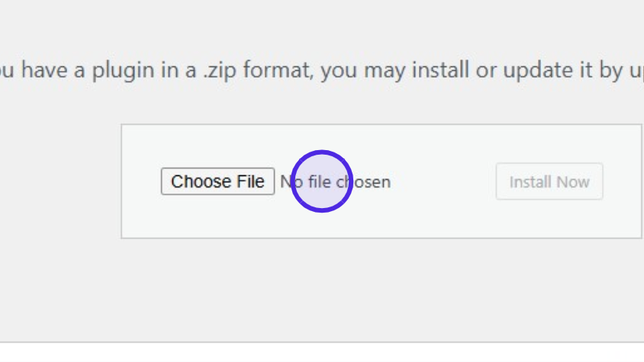Click the word "File" on the Choose File button
The height and width of the screenshot is (362, 644).
[x=250, y=182]
